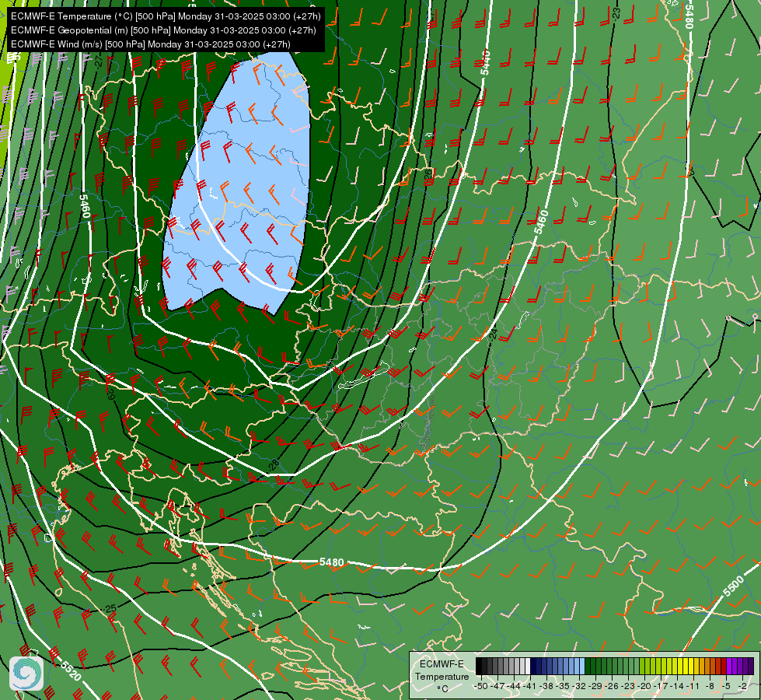Viewport: 761px width, 700px height.
Task: Click the -25 isotherm label on the map
Action: [110, 609]
